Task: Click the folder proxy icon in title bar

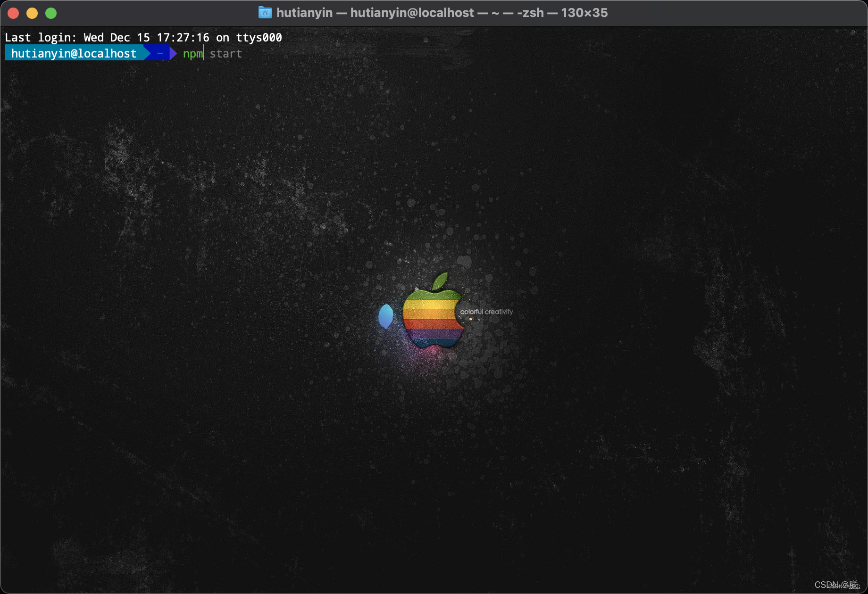Action: pos(265,13)
